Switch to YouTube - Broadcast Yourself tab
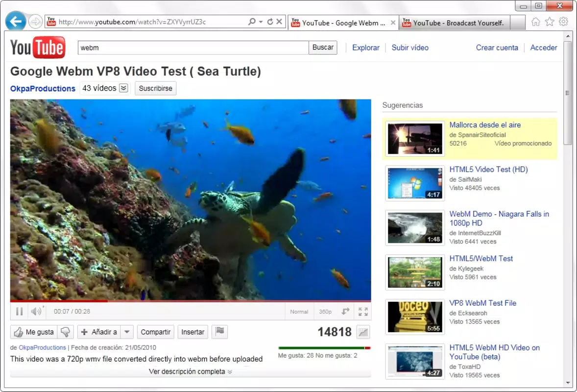The height and width of the screenshot is (392, 577). click(x=454, y=23)
